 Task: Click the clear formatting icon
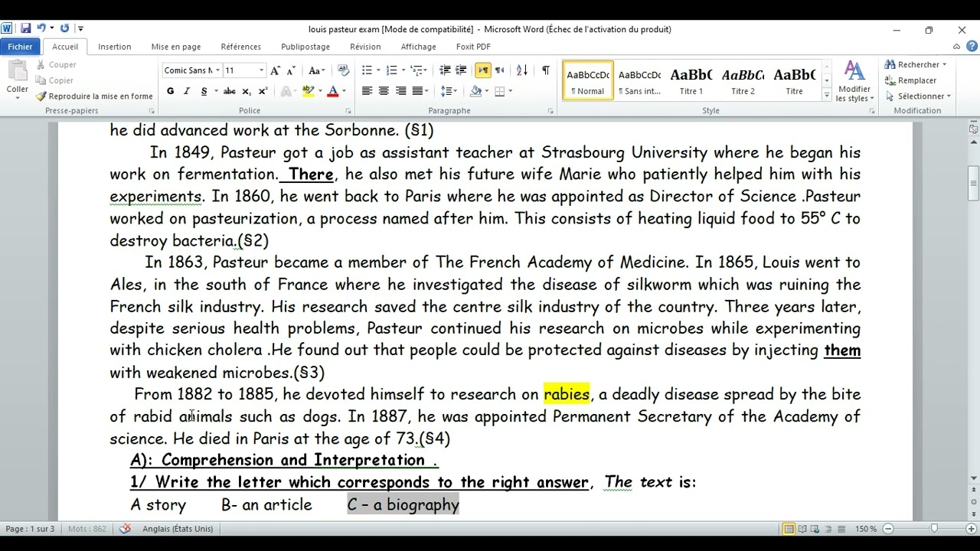pos(343,70)
